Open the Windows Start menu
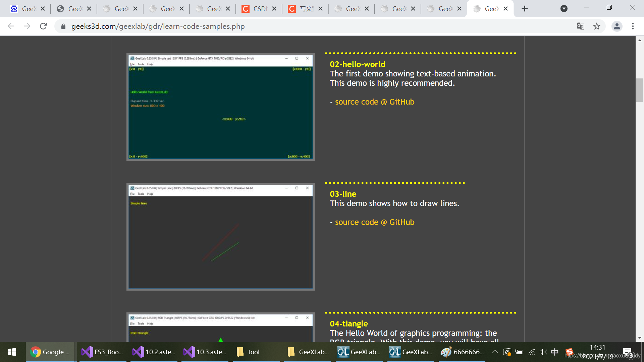The height and width of the screenshot is (362, 644). point(12,352)
